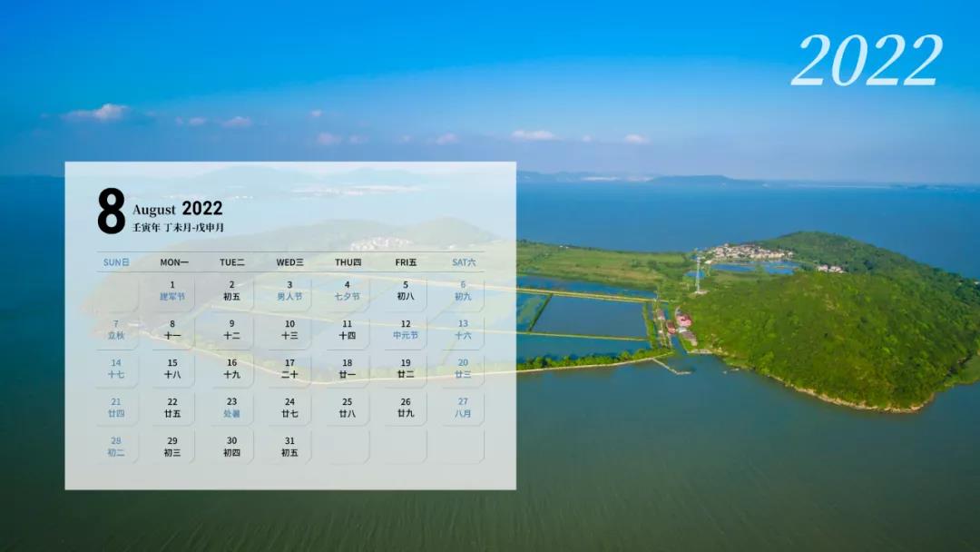Click the August 7 立秋 date cell
This screenshot has height=552, width=980.
(x=115, y=330)
